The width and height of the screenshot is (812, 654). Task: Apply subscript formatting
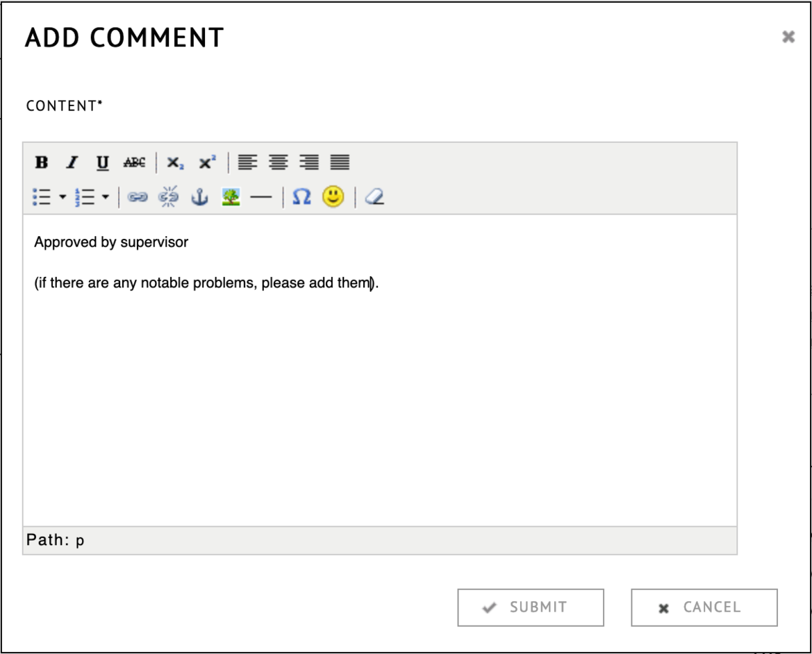[x=175, y=162]
